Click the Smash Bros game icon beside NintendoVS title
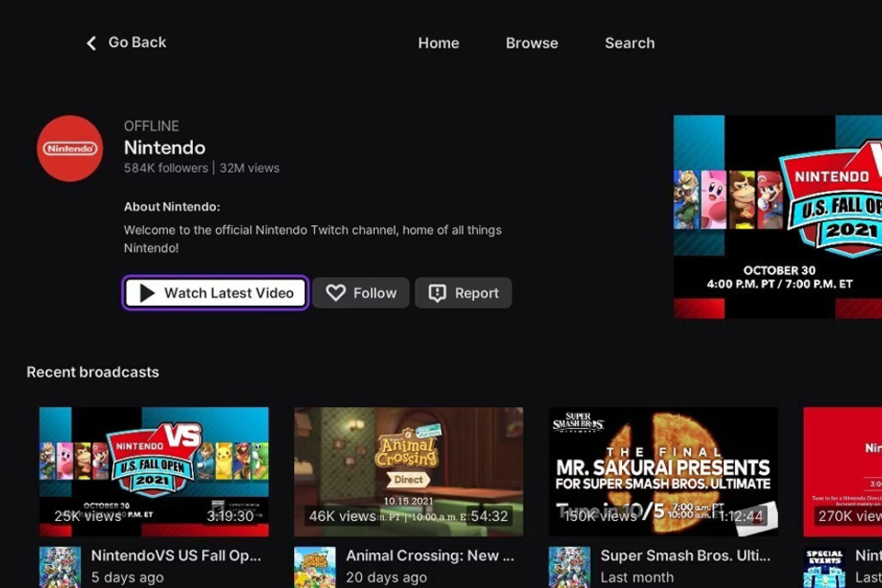 coord(61,567)
